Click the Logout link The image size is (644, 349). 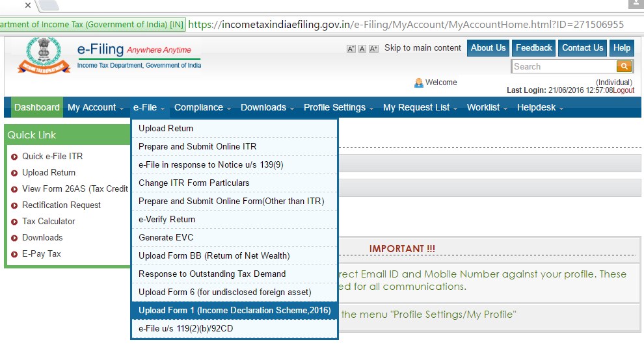coord(623,90)
